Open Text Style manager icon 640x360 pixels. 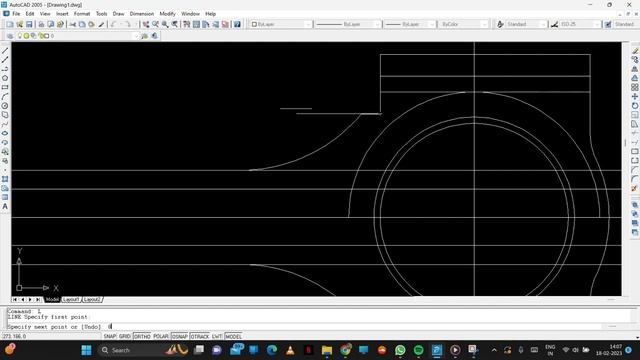[x=500, y=24]
